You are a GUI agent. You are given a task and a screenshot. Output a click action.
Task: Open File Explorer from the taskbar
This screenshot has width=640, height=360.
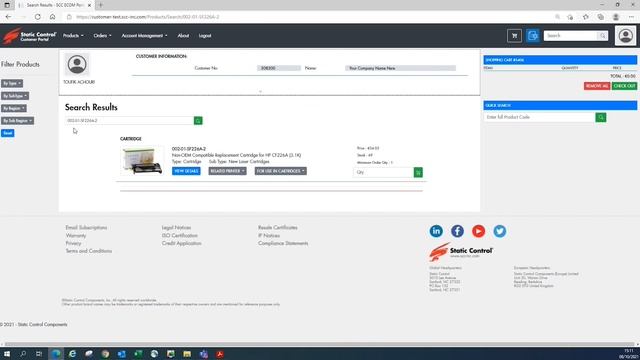click(x=187, y=354)
